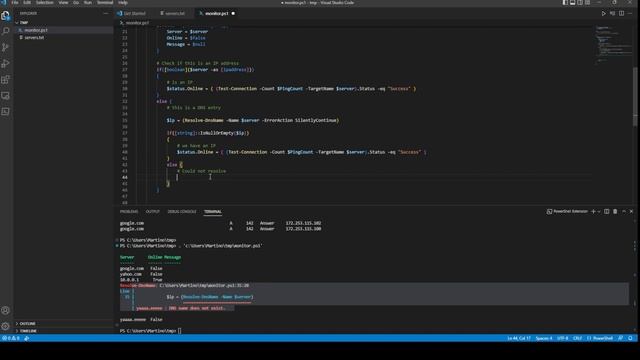Open notifications bell in status bar
Viewport: 640px width, 360px height.
(631, 338)
